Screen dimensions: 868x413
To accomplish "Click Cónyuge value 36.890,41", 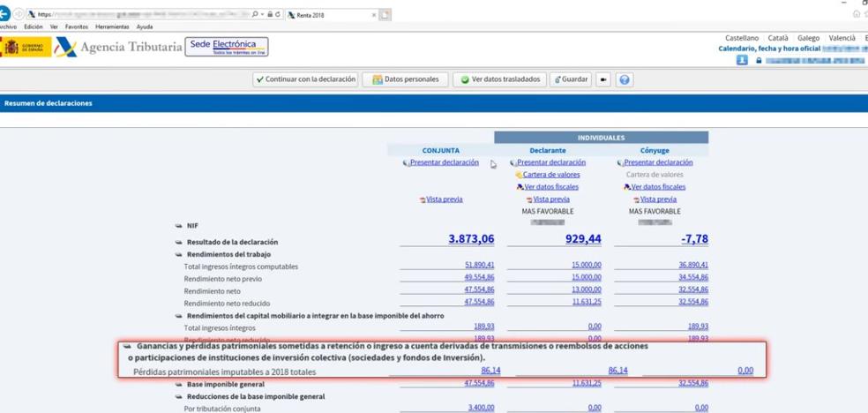I will coord(693,265).
